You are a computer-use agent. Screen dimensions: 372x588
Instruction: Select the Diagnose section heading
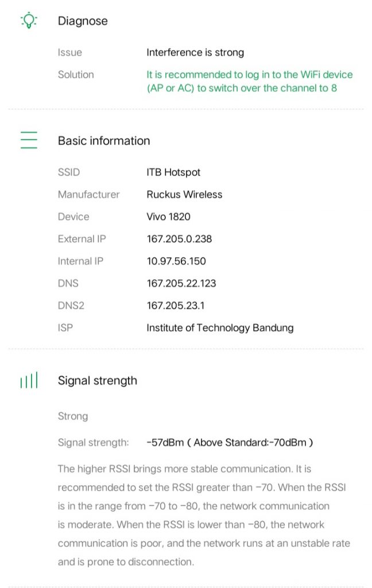(x=83, y=21)
